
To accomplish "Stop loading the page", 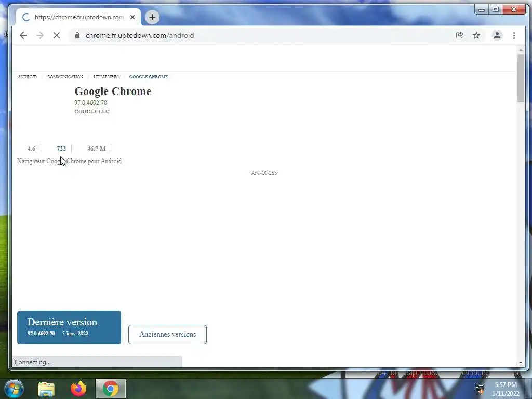I will (56, 35).
